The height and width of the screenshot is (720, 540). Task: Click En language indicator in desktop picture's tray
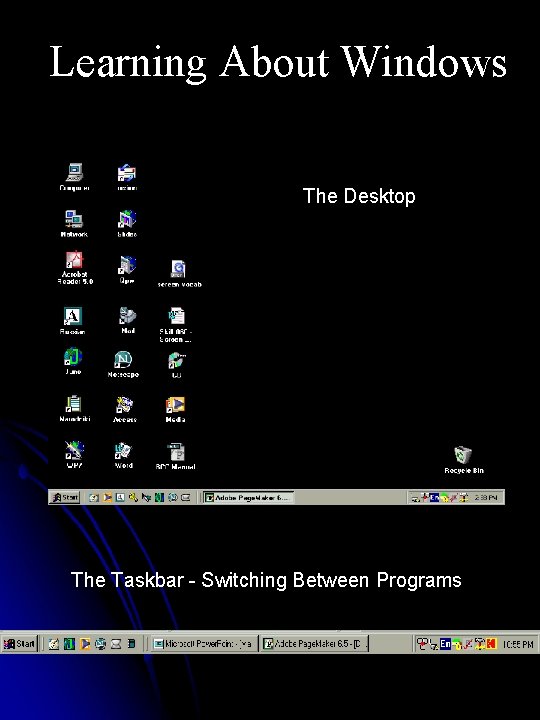pos(434,497)
